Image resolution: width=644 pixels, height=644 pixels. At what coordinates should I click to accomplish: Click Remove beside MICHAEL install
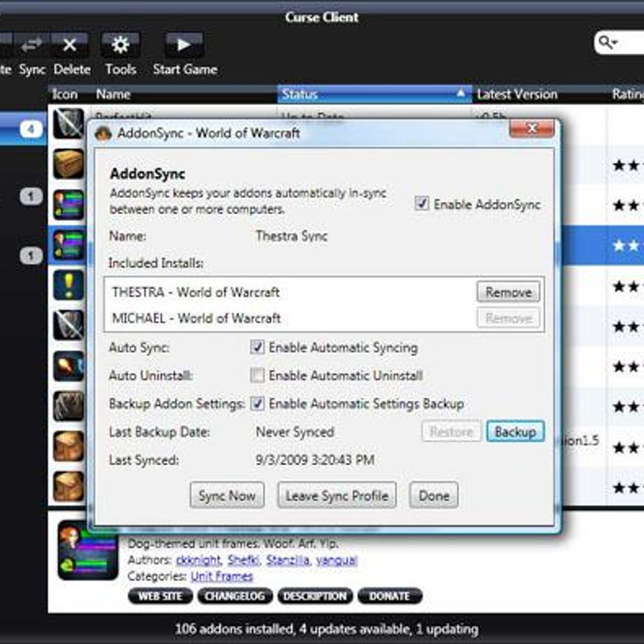pos(508,318)
